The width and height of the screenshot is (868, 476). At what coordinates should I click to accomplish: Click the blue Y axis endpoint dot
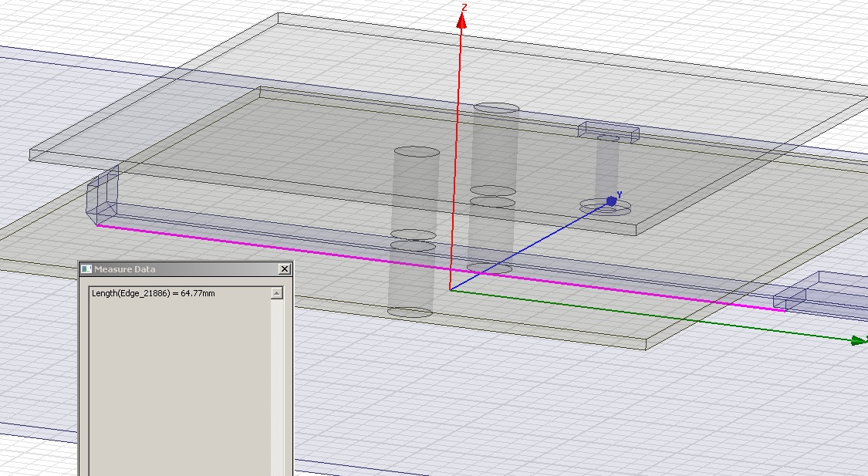point(611,201)
